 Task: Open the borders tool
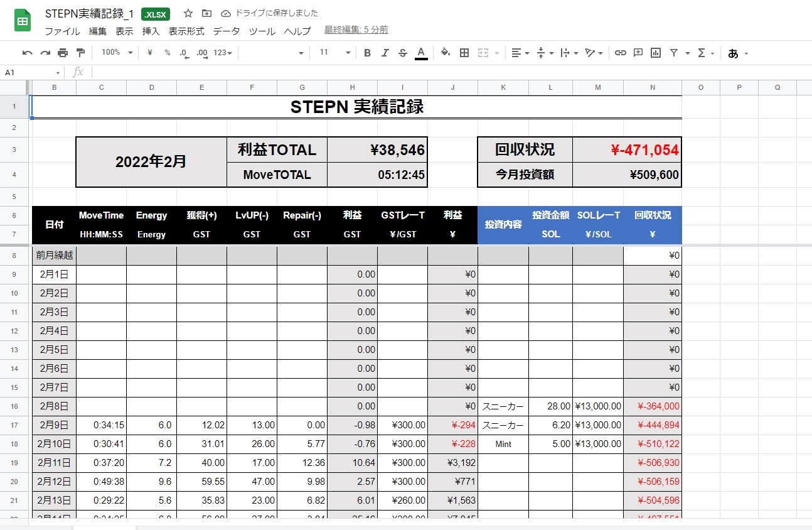(x=464, y=53)
